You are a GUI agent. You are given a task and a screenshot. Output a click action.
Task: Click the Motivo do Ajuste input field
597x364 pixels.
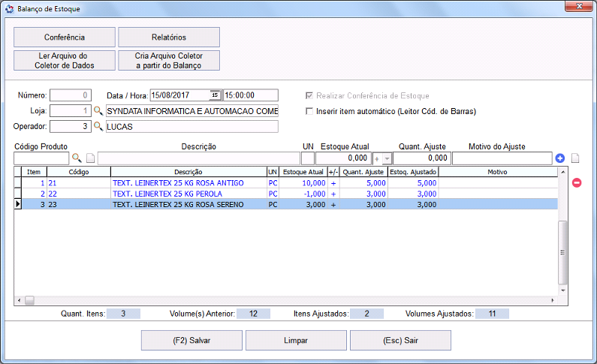[502, 158]
